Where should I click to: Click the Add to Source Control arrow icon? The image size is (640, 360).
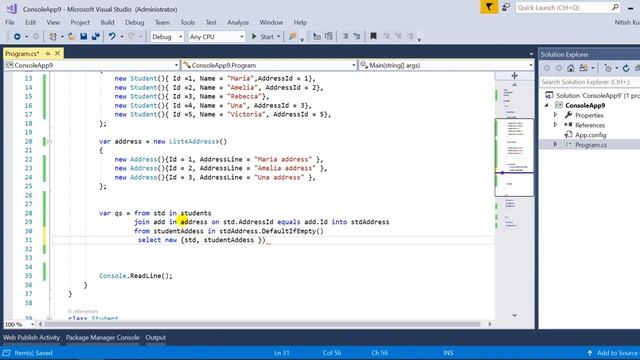tap(590, 353)
